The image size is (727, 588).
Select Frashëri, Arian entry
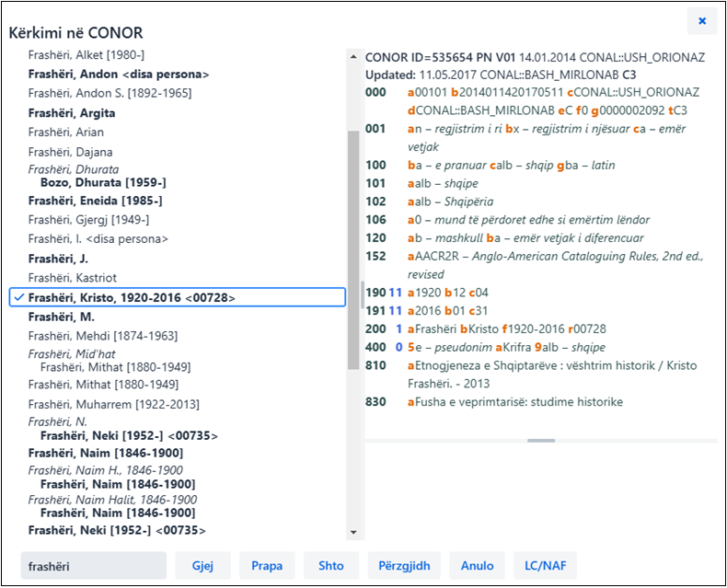66,133
